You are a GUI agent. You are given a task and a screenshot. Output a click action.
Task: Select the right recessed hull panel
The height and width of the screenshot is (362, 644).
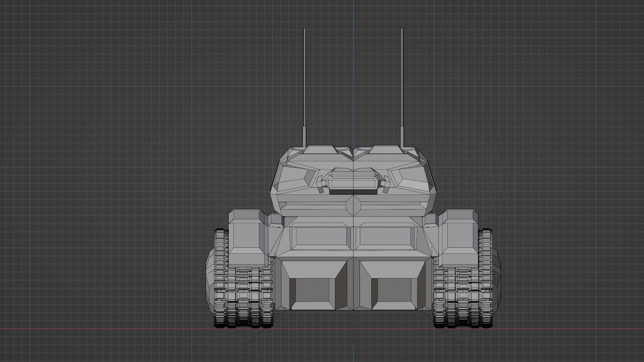point(386,236)
